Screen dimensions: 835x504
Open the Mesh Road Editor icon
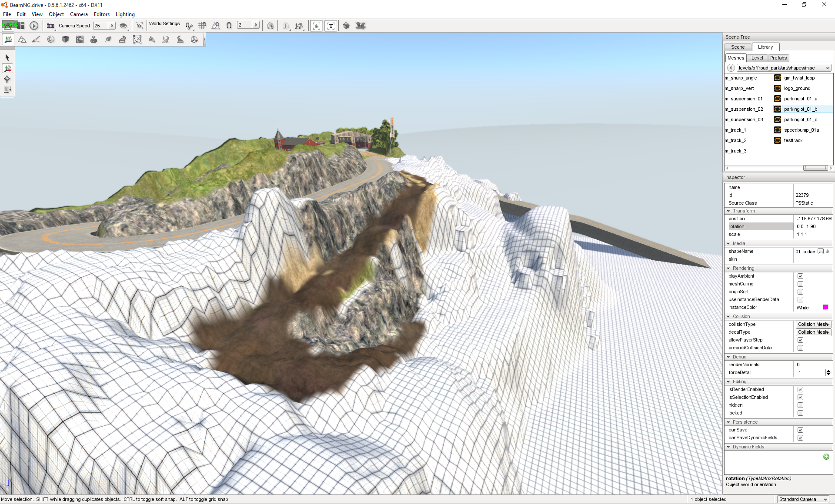click(x=123, y=40)
